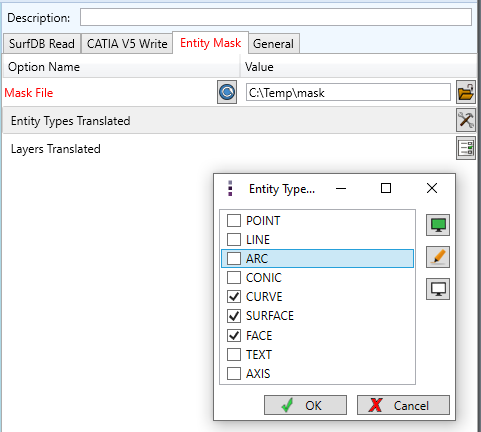This screenshot has width=481, height=432.
Task: Switch to the SurfDB Read tab
Action: point(42,44)
